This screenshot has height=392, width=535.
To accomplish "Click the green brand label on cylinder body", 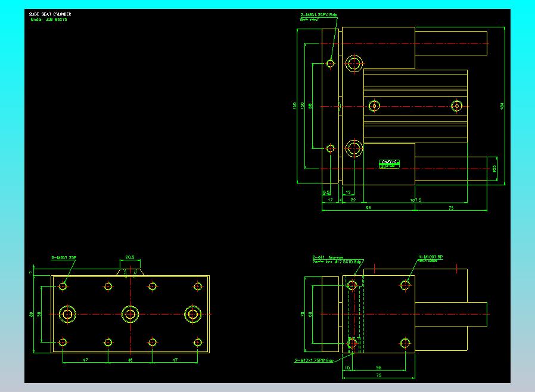I will tap(389, 164).
